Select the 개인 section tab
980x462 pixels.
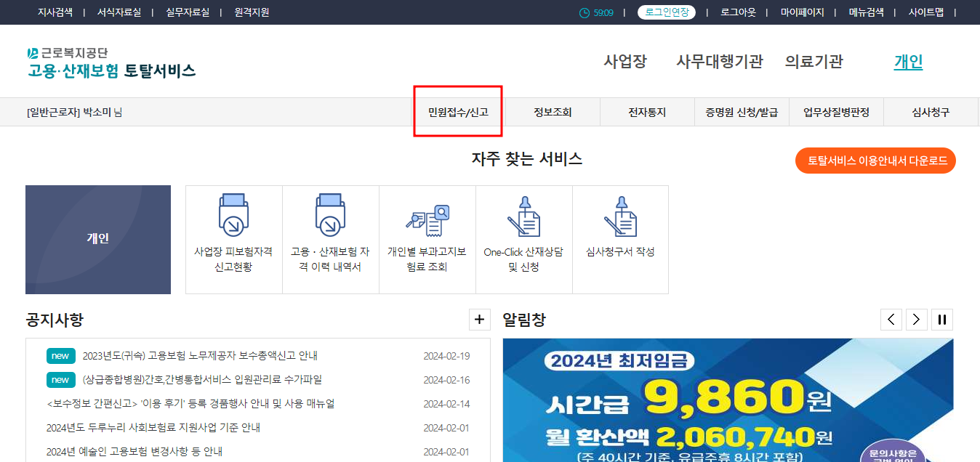coord(909,62)
